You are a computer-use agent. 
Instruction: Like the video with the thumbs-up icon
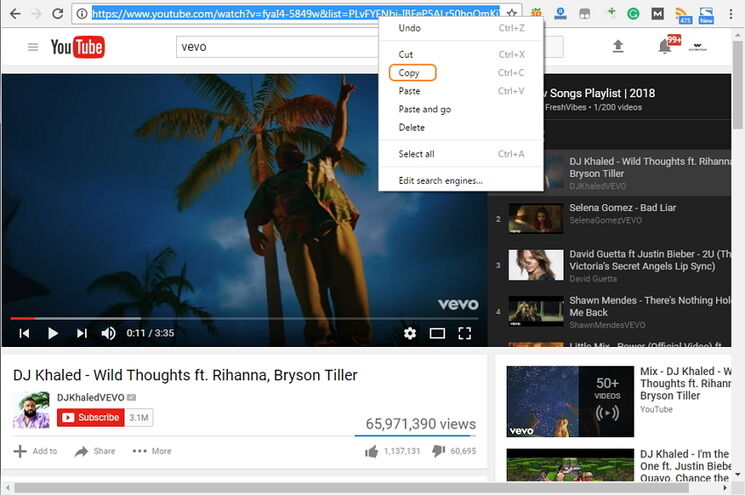[372, 451]
